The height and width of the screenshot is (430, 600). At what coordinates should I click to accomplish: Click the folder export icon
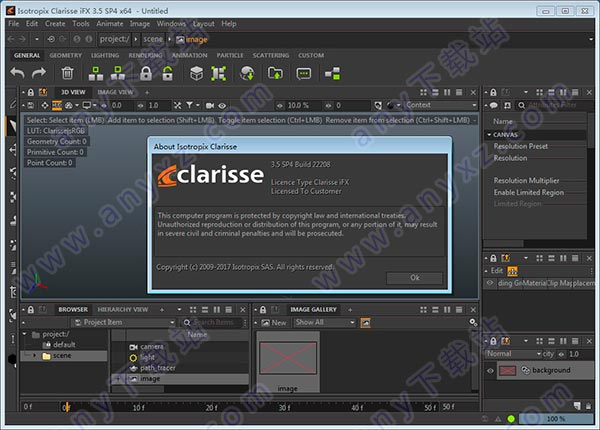276,73
